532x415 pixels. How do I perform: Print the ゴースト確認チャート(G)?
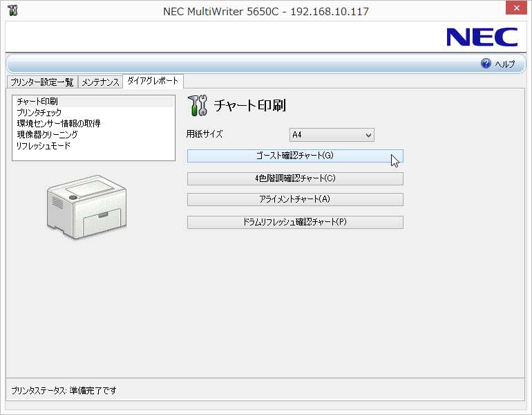pyautogui.click(x=295, y=156)
